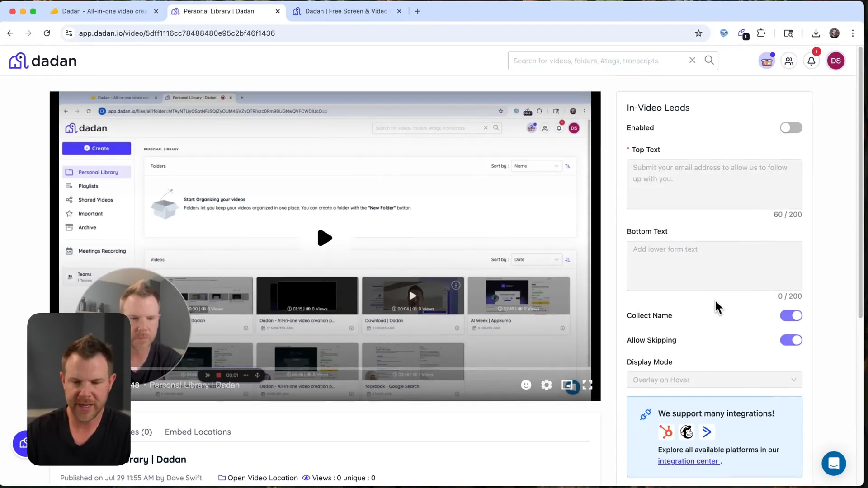The image size is (868, 488).
Task: Open the Chrome password or extension badge icon
Action: coord(743,33)
